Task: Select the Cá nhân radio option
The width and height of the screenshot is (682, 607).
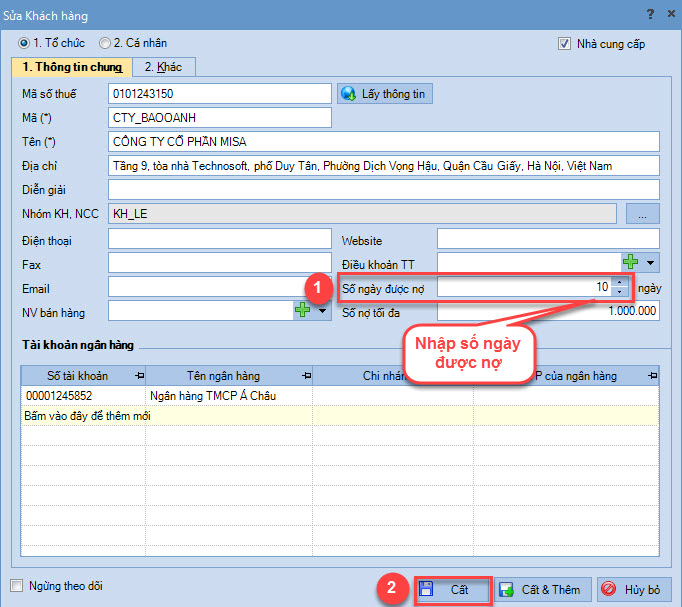Action: [x=104, y=43]
